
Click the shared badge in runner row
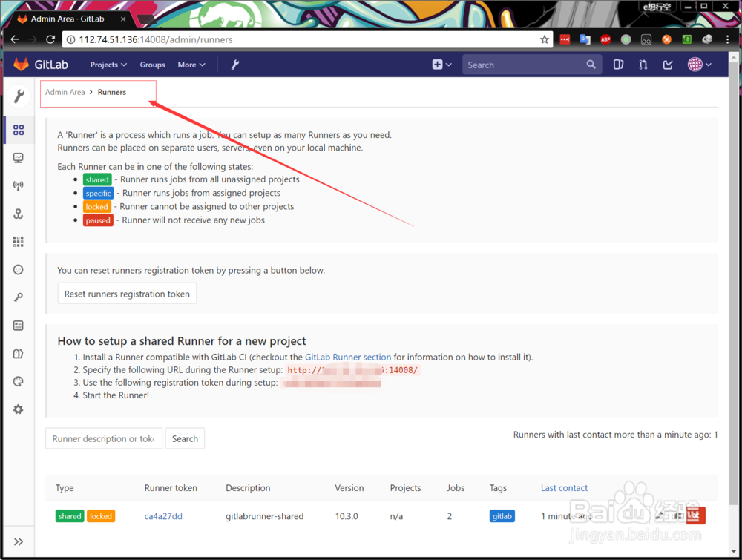tap(70, 516)
